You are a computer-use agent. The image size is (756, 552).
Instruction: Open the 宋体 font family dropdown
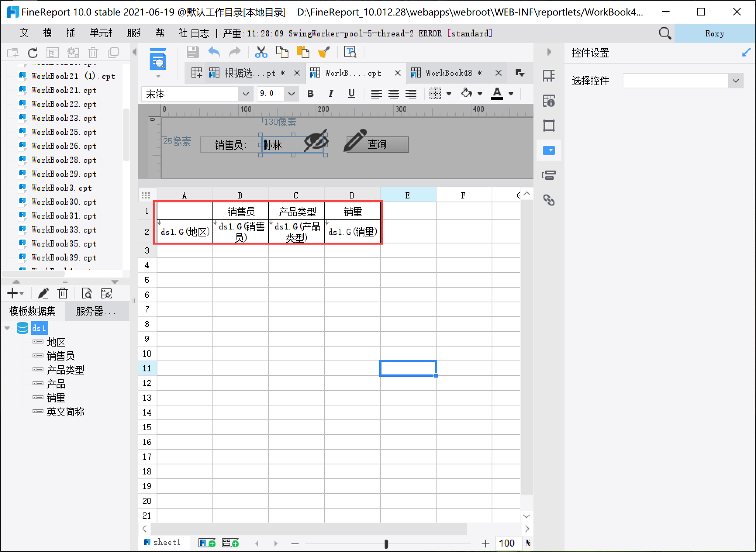click(245, 94)
